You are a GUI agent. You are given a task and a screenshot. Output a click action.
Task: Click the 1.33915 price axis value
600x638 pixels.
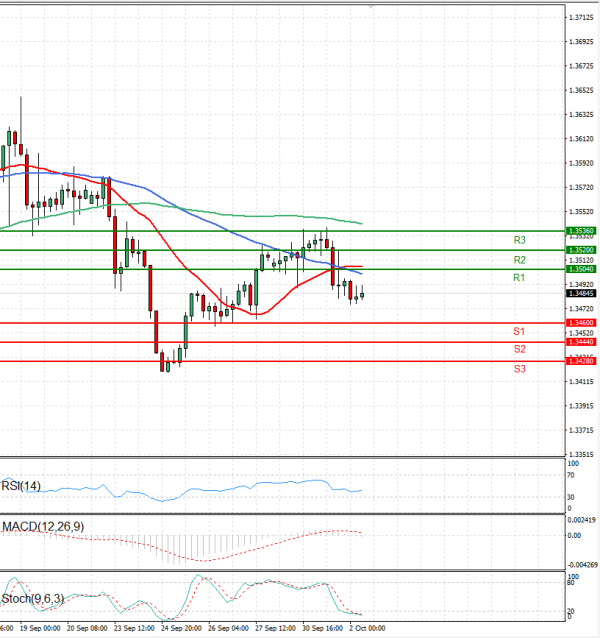pos(581,406)
